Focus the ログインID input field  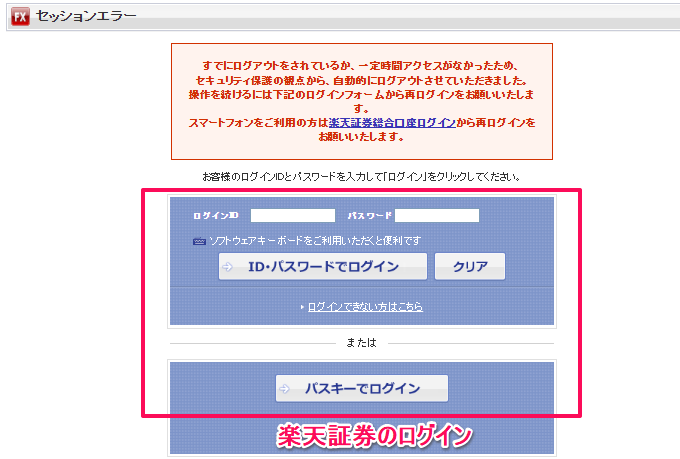point(292,215)
